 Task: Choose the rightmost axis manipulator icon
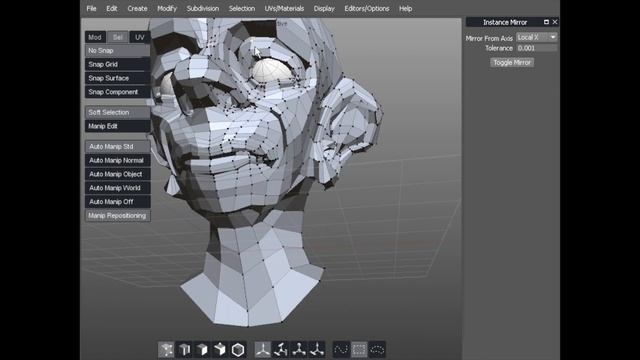point(317,350)
